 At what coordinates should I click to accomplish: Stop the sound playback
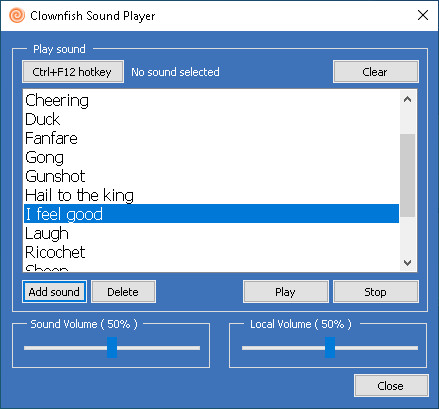pyautogui.click(x=375, y=292)
